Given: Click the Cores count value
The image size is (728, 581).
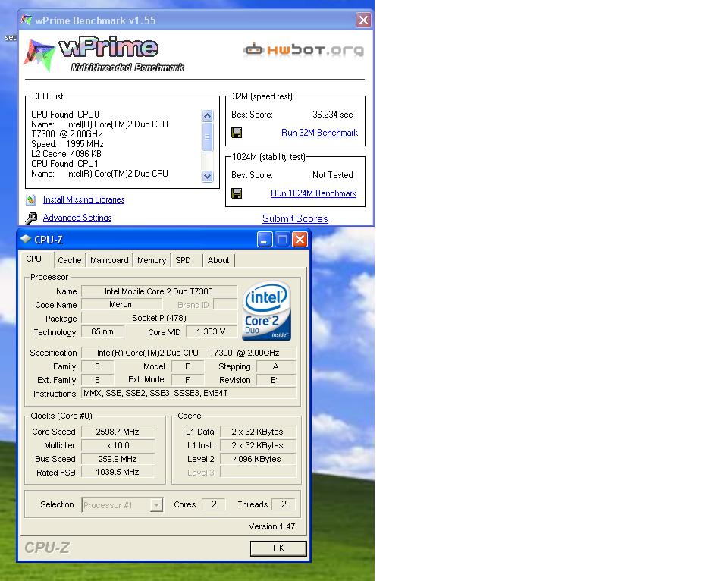Looking at the screenshot, I should 214,504.
